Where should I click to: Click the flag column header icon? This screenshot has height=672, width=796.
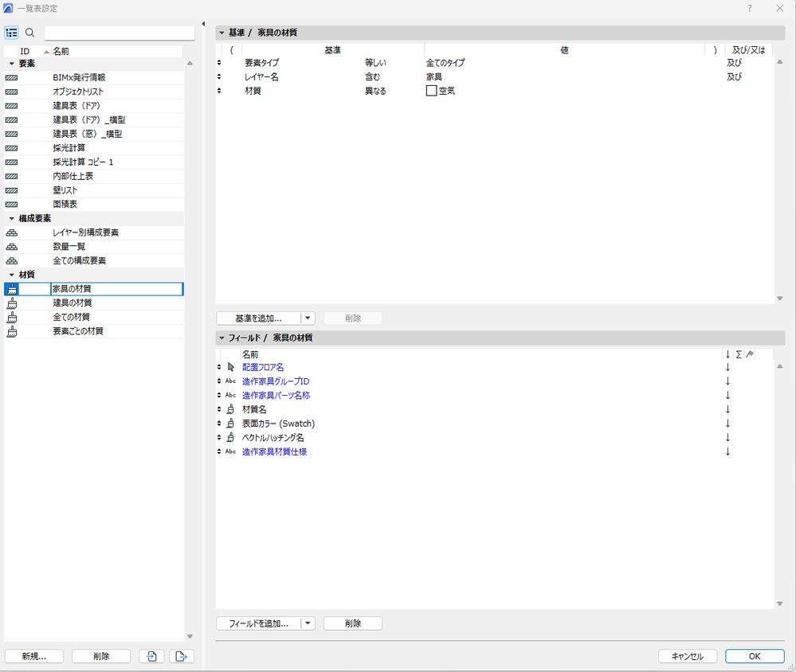(x=750, y=354)
